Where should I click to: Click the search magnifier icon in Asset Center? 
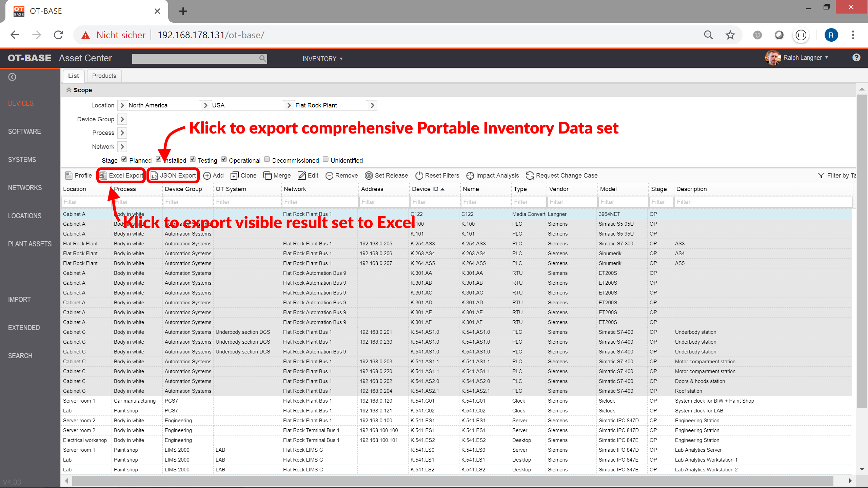[262, 58]
